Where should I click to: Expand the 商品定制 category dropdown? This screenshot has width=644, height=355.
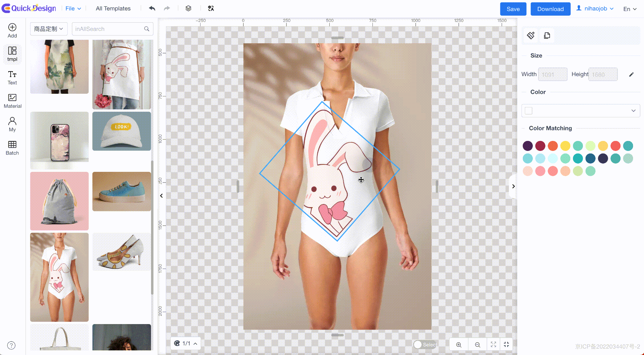pos(49,29)
